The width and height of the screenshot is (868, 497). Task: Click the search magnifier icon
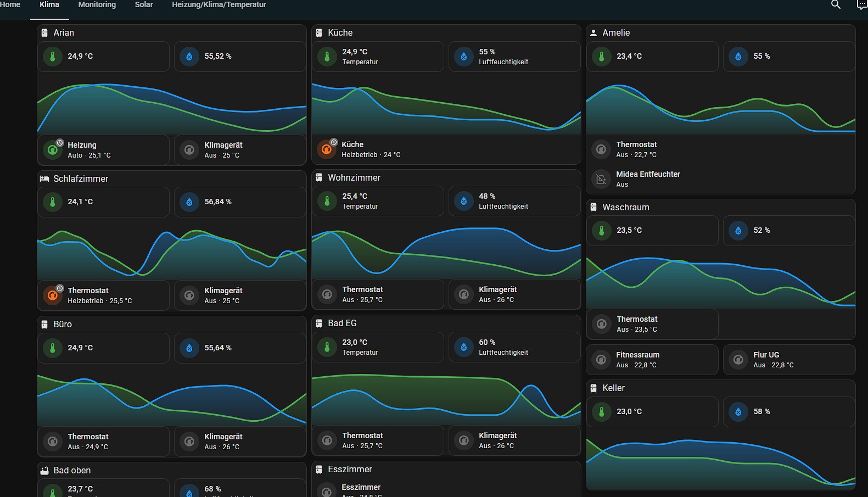coord(836,5)
